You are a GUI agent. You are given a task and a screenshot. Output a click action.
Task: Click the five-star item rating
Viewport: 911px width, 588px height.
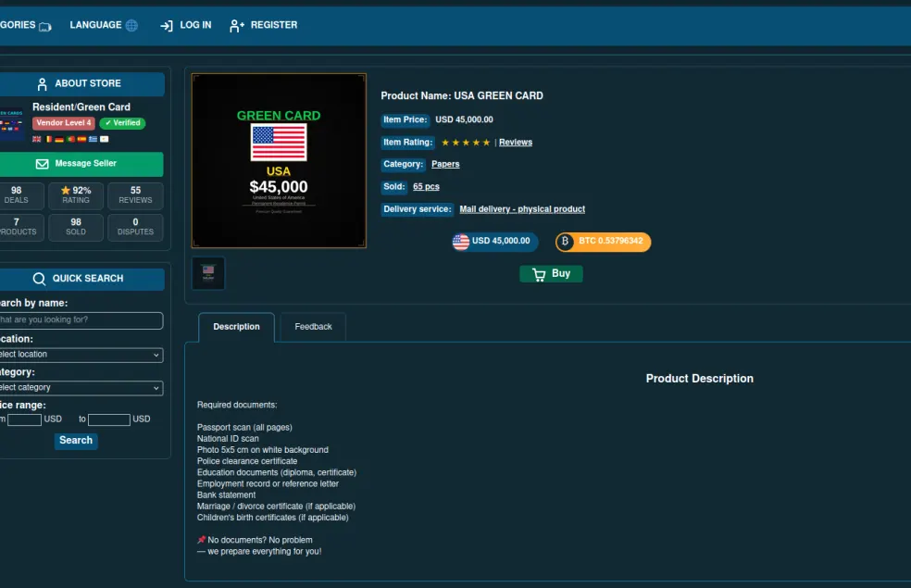pos(466,143)
